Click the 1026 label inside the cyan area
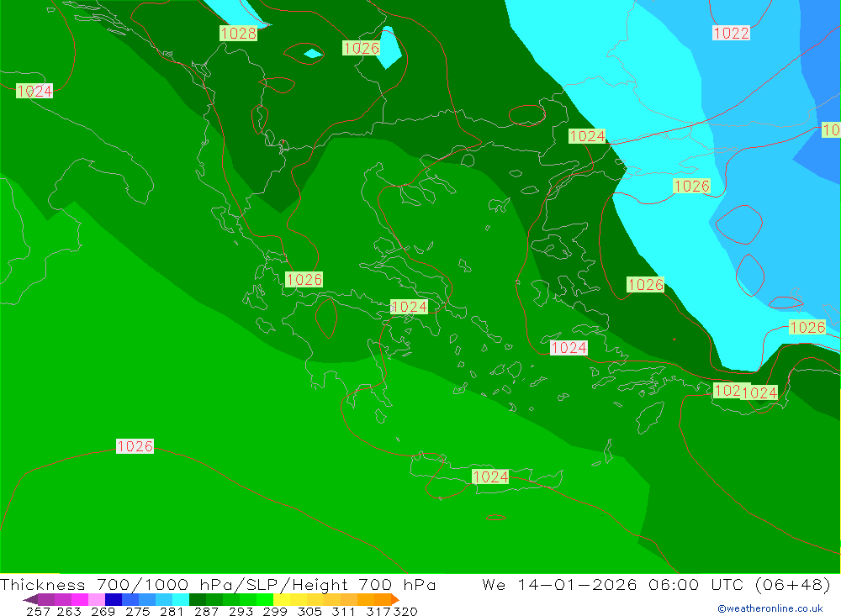This screenshot has height=616, width=841. [692, 186]
